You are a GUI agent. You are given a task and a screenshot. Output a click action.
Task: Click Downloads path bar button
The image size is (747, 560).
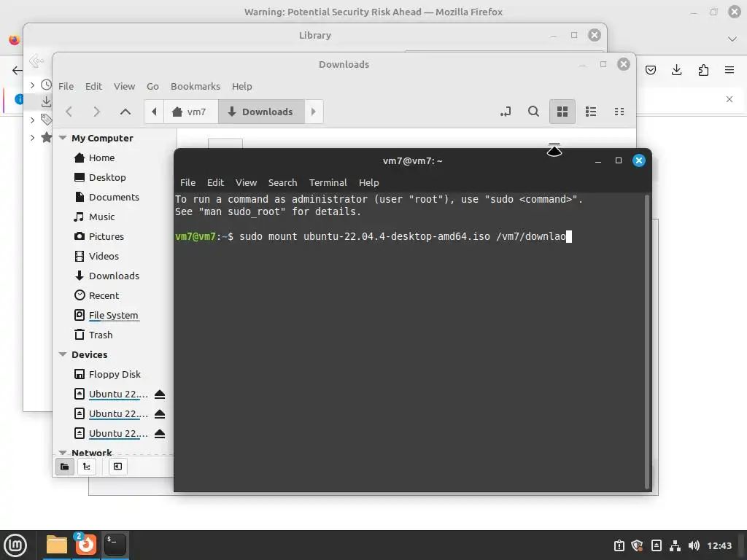261,112
